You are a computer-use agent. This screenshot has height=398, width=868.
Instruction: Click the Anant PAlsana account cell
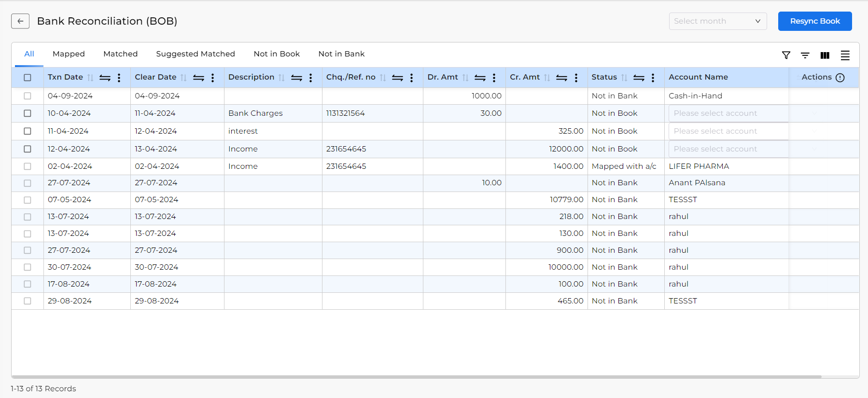click(727, 183)
